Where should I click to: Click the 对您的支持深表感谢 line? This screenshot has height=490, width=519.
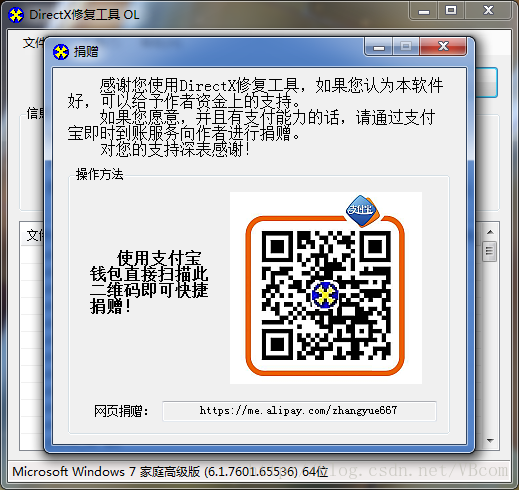(175, 150)
